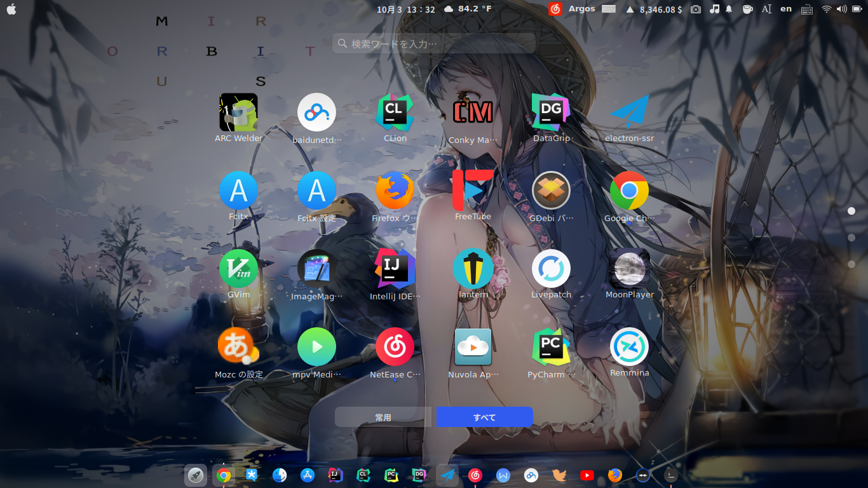Screen dimensions: 868x488
Task: Open the Wi-Fi network indicator
Action: pos(826,9)
